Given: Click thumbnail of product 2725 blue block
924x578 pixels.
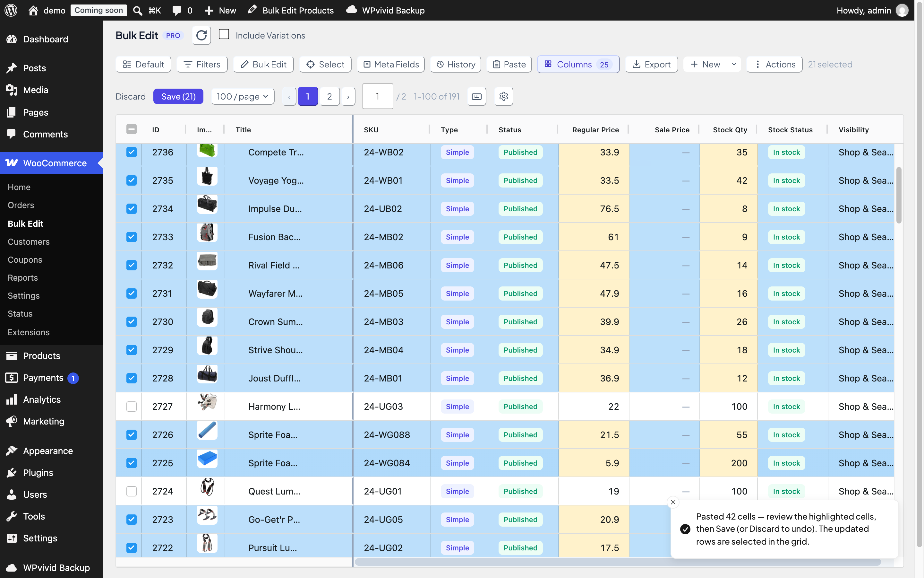Looking at the screenshot, I should 207,459.
